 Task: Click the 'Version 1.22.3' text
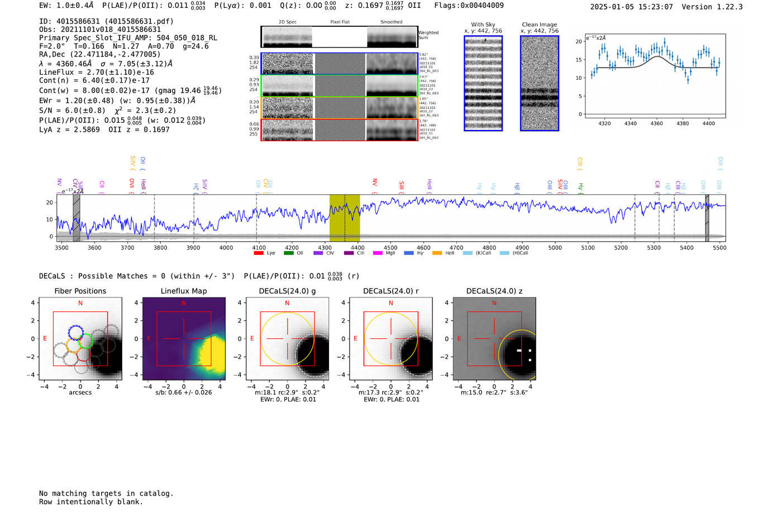point(712,7)
